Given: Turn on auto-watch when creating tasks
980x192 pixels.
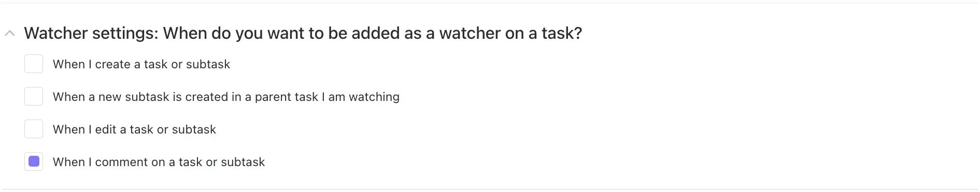Looking at the screenshot, I should coord(34,64).
